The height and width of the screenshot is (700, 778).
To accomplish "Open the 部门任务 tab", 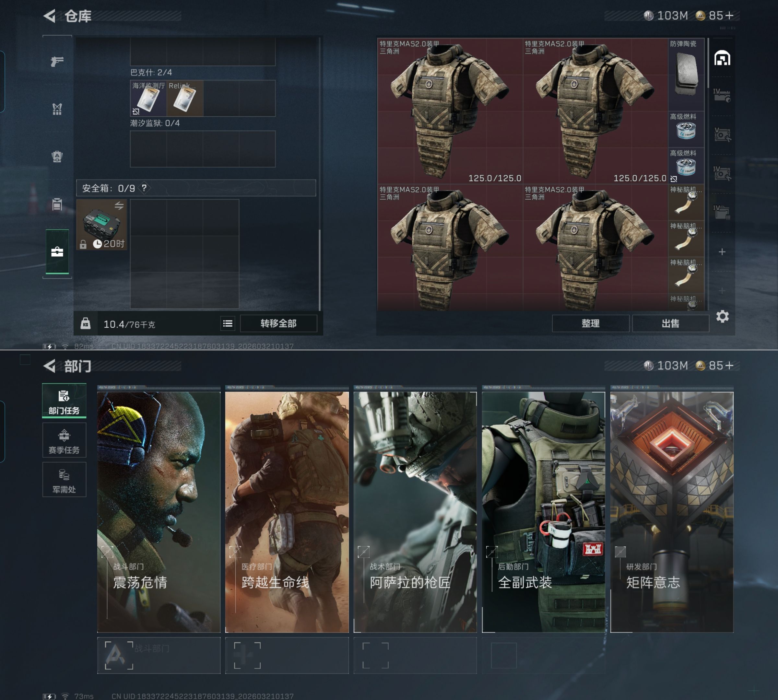I will tap(64, 401).
